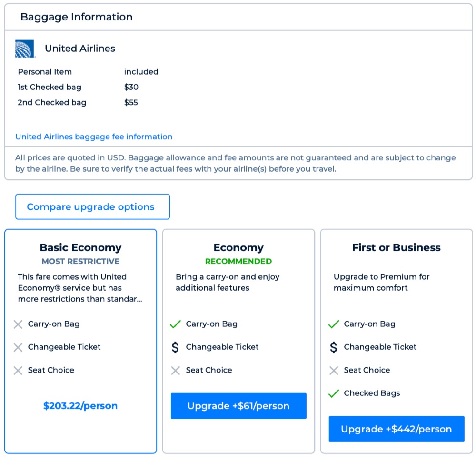Click the United Airlines globe logo
The width and height of the screenshot is (476, 461).
pos(25,49)
